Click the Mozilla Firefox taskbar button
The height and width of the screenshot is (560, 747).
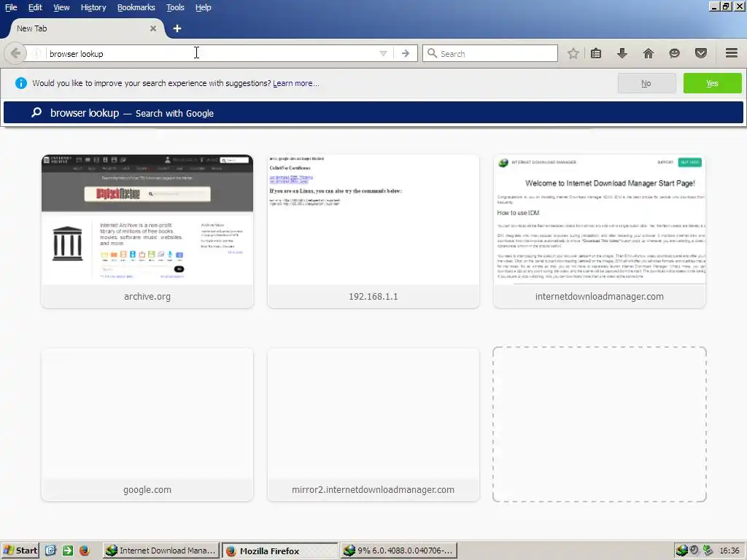coord(279,551)
